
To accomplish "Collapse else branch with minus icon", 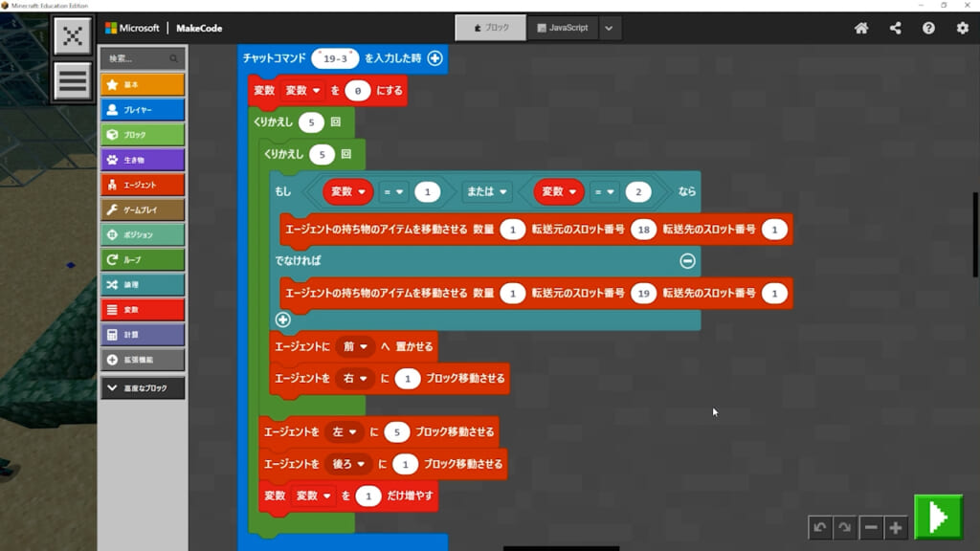I will [687, 260].
